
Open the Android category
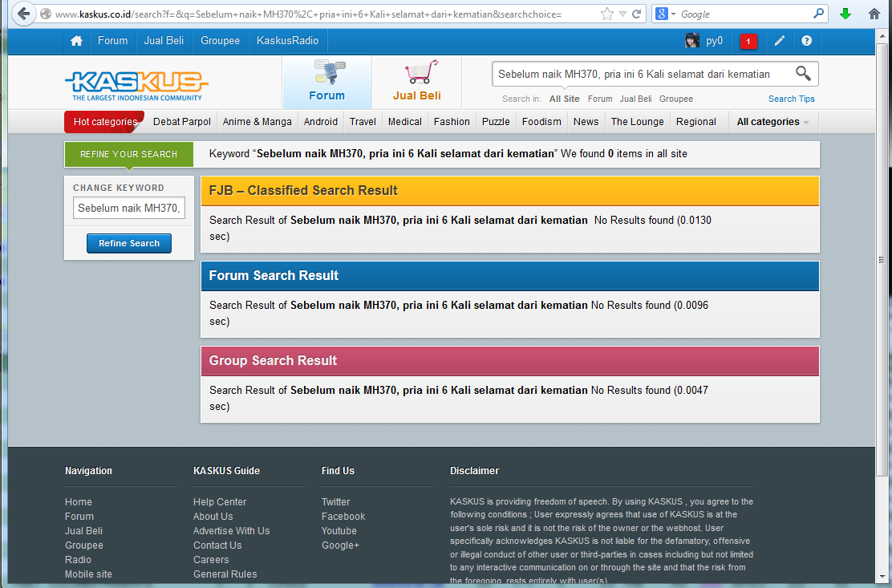[x=321, y=122]
